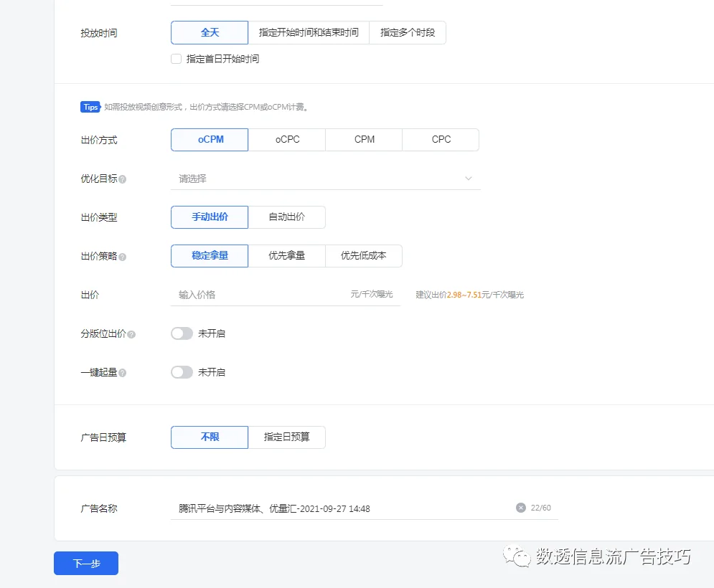Click the 下一步 button

[86, 564]
